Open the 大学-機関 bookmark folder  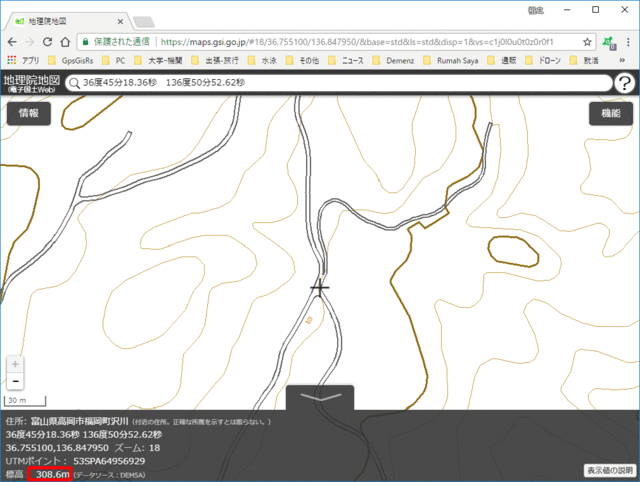tap(158, 61)
